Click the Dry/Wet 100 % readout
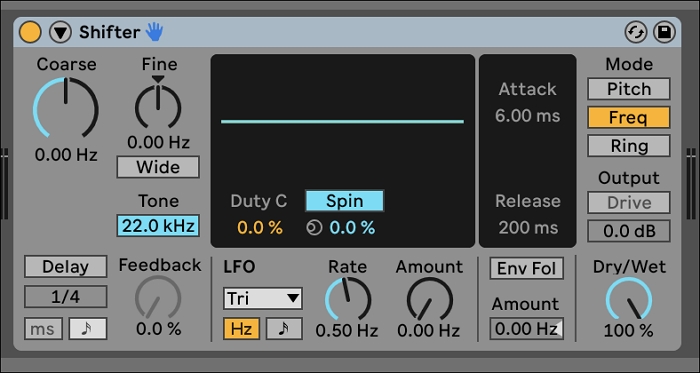 coord(629,331)
